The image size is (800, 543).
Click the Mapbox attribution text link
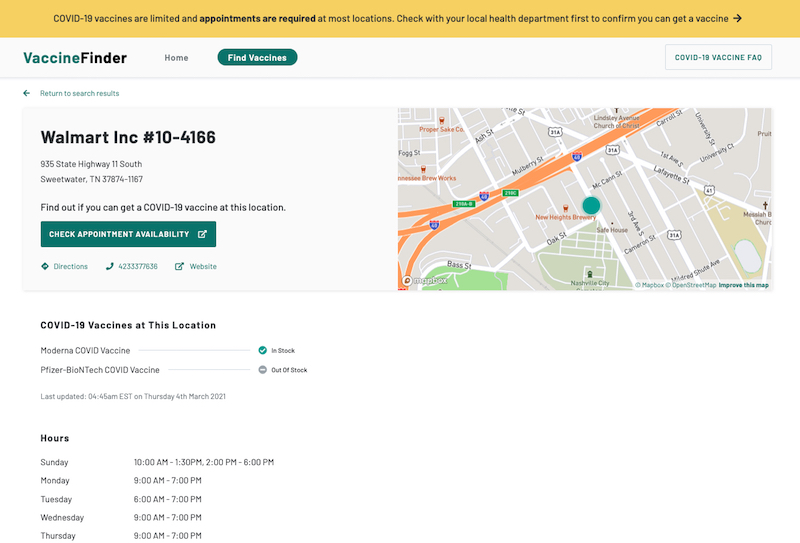tap(649, 285)
